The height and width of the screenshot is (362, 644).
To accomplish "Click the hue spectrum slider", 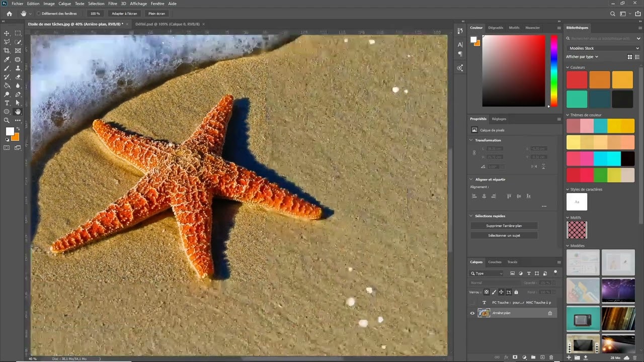I will 553,70.
